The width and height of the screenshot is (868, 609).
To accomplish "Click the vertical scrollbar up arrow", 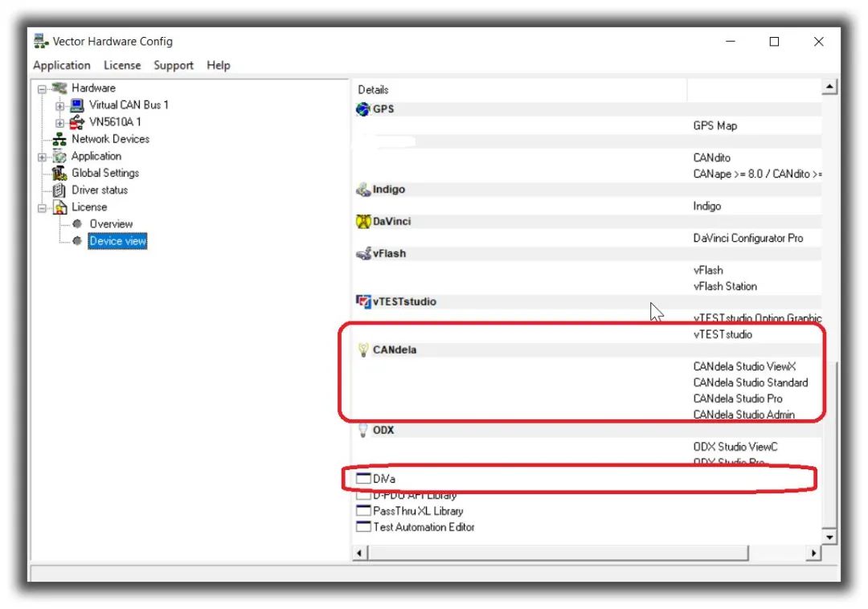I will [x=829, y=87].
